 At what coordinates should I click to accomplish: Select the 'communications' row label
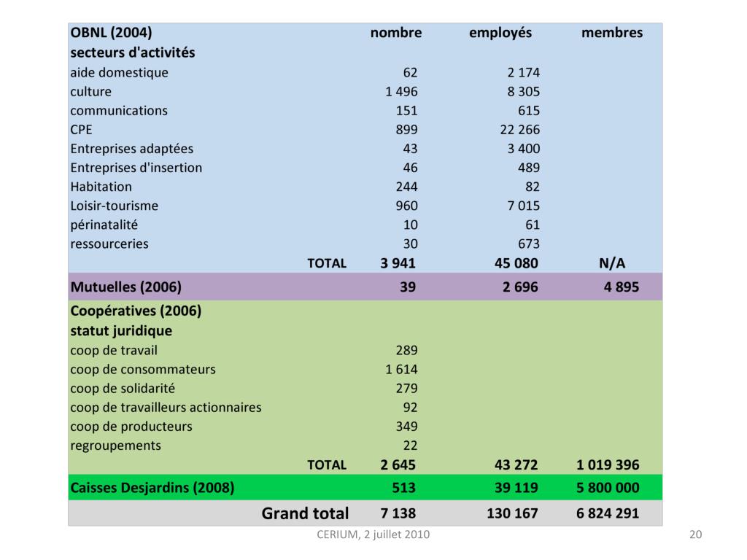coord(119,111)
